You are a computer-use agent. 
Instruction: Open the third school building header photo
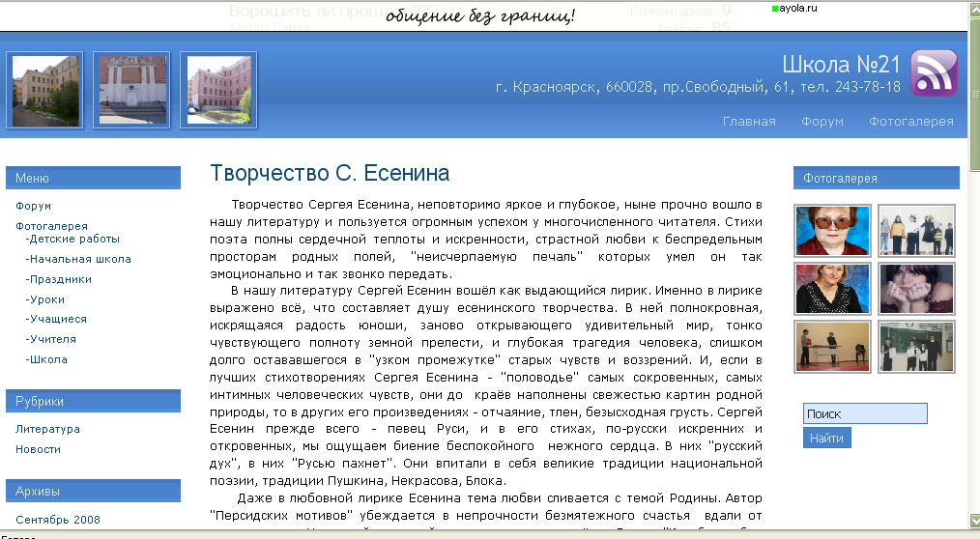point(218,91)
